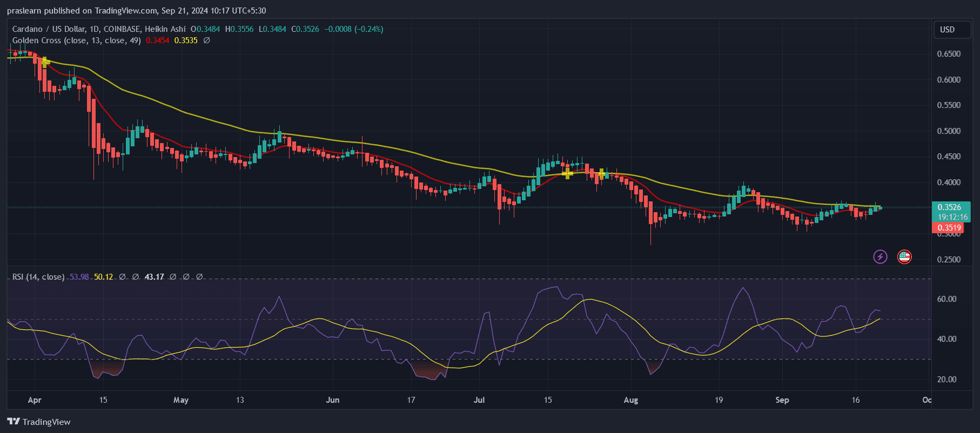The height and width of the screenshot is (433, 980).
Task: Click the date label 17 on time axis
Action: [x=411, y=400]
